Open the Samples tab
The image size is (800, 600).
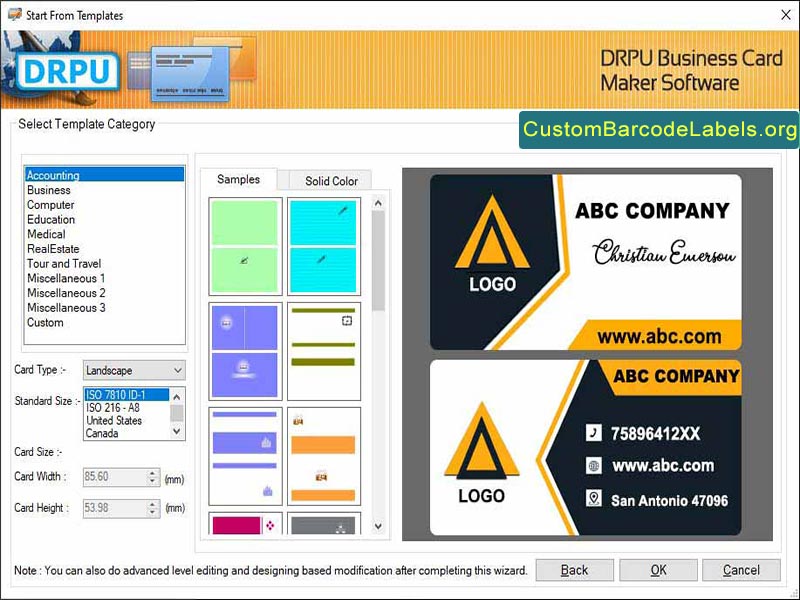pyautogui.click(x=238, y=180)
